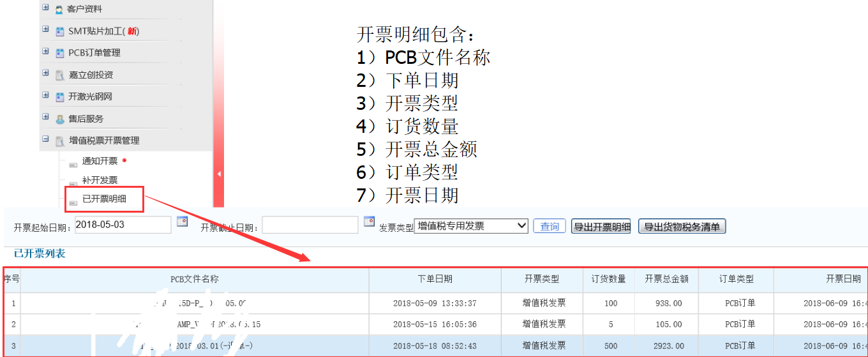Open 已开票明细 menu item
This screenshot has width=868, height=357.
coord(104,199)
